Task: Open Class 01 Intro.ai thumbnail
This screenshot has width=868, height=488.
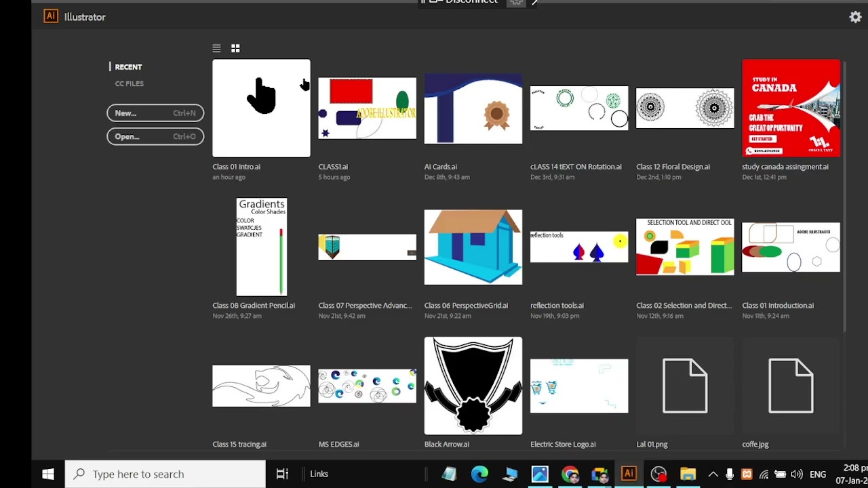Action: [261, 108]
